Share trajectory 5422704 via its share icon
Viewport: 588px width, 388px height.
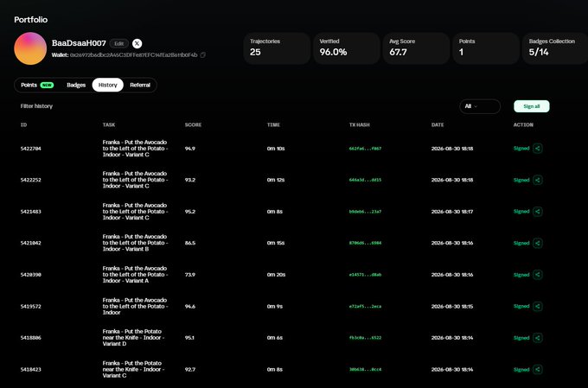click(537, 149)
